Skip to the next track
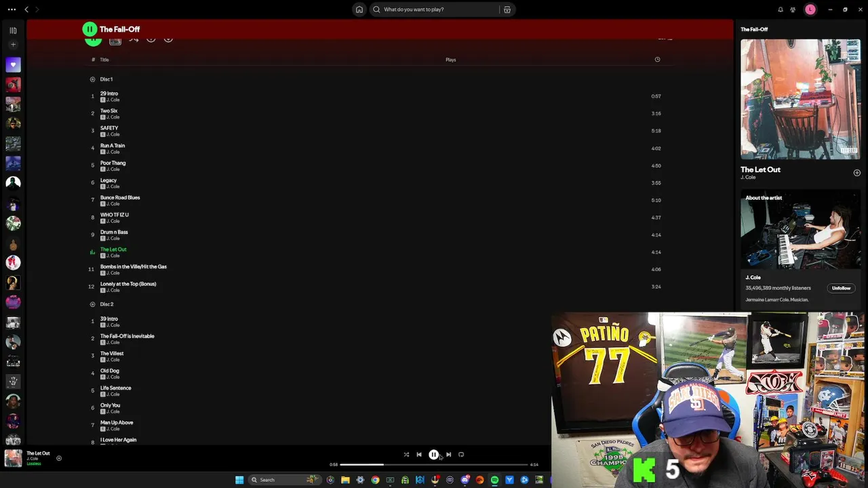Viewport: 868px width, 488px height. [448, 455]
